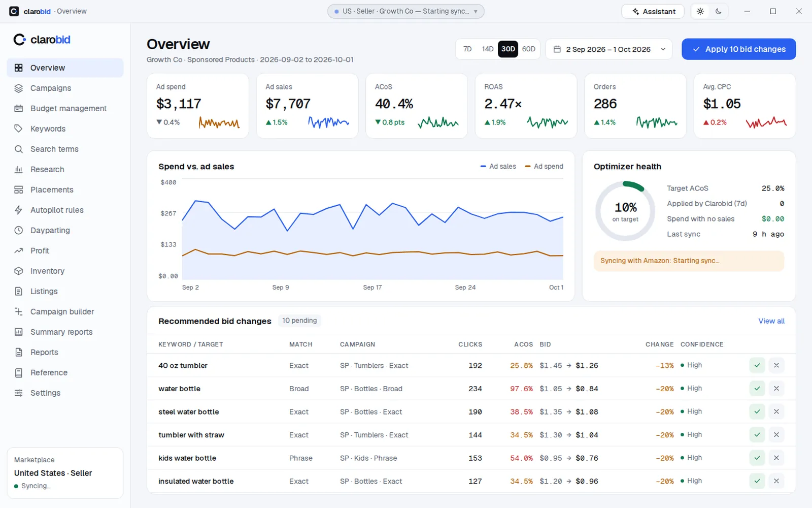The width and height of the screenshot is (812, 508).
Task: Click the 10% on target progress ring
Action: (x=625, y=211)
